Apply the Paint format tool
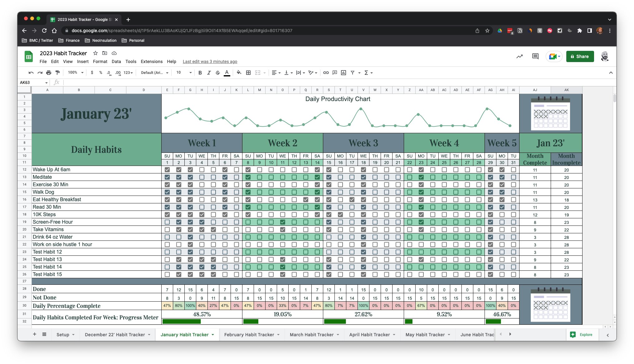The width and height of the screenshot is (634, 364). [57, 72]
